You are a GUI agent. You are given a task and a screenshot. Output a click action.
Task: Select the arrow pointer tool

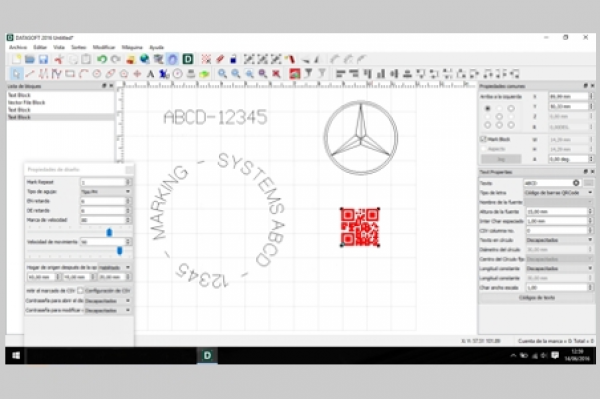point(16,73)
